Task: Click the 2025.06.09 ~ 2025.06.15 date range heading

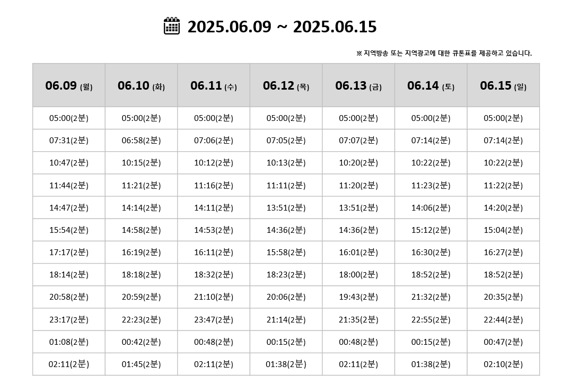Action: (282, 27)
